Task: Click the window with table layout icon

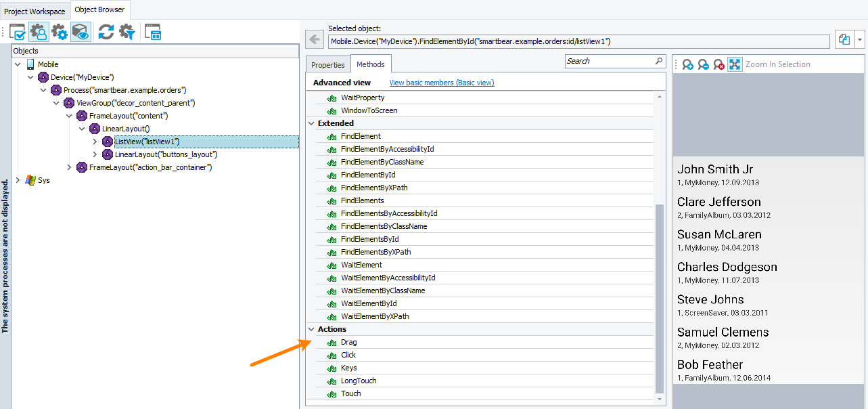Action: pos(153,32)
